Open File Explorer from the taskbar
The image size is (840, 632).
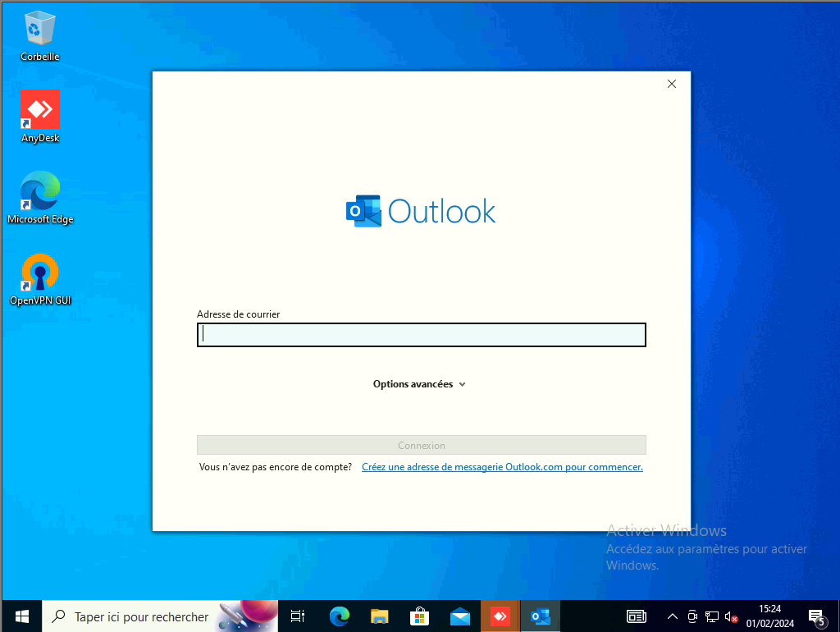[379, 616]
